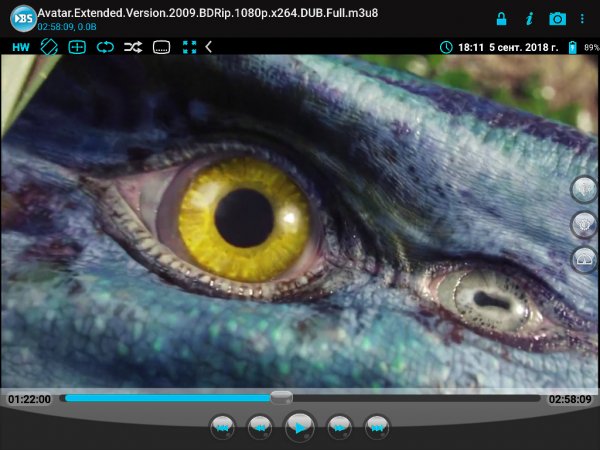Viewport: 600px width, 450px height.
Task: Toggle repeat loop playback
Action: pos(105,47)
